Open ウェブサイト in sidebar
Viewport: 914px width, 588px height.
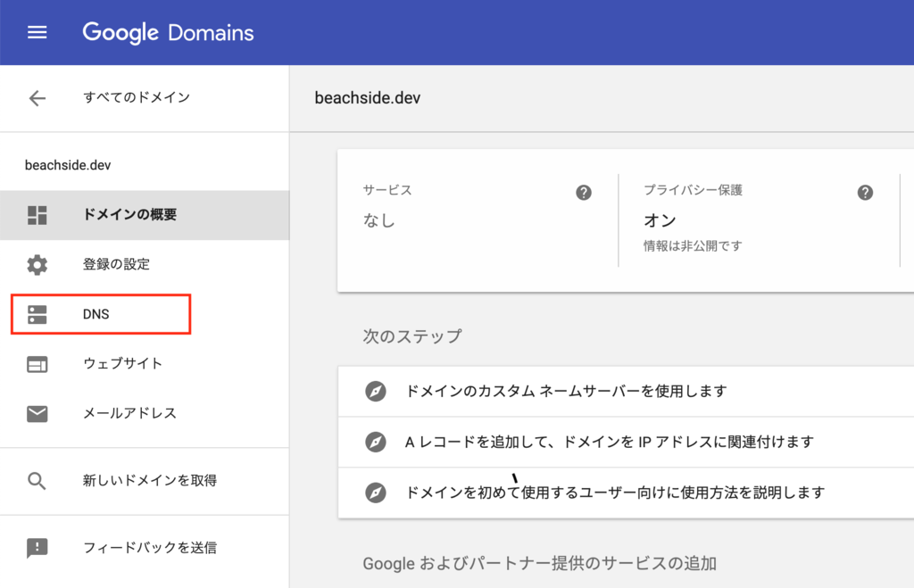point(145,364)
